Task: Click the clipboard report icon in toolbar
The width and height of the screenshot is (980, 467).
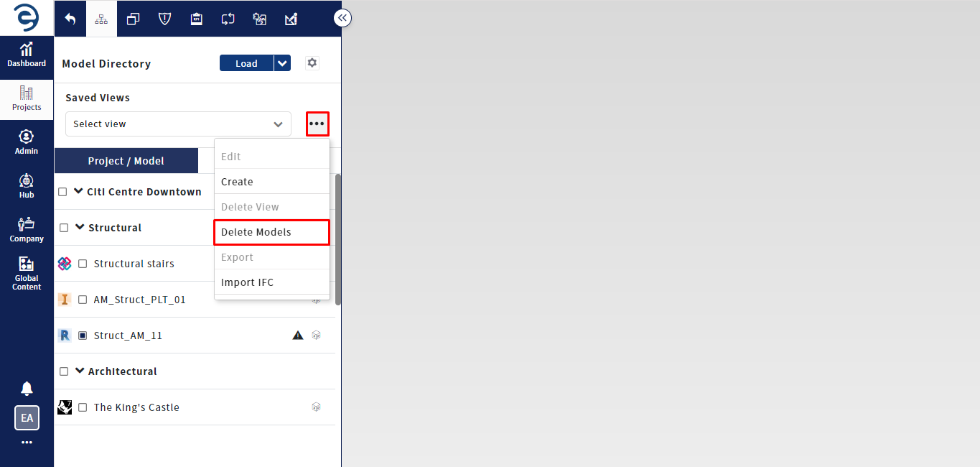Action: (196, 19)
